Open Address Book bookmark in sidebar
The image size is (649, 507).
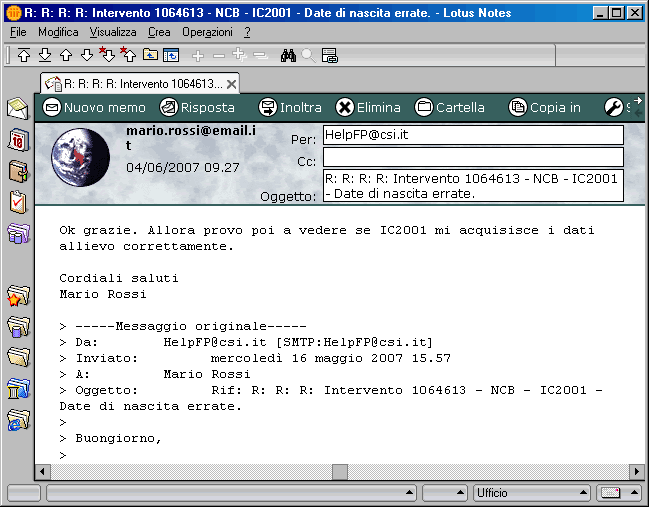(18, 171)
